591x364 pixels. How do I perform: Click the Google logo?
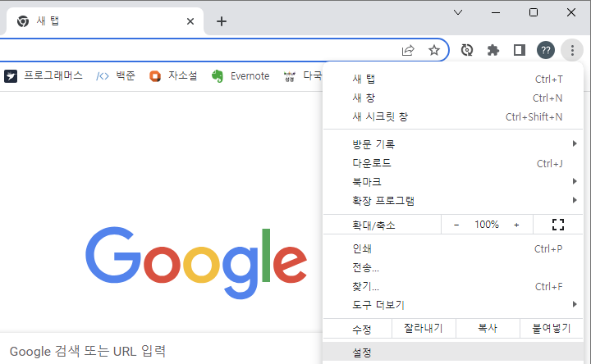tap(196, 262)
